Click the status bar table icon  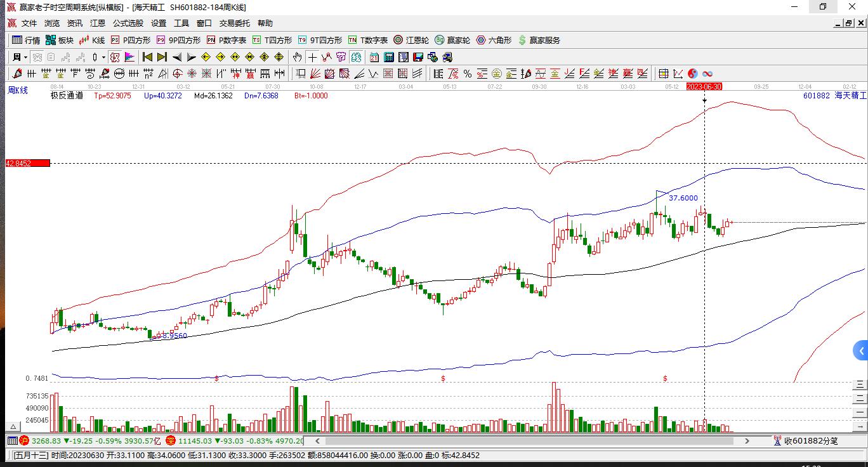[11, 441]
